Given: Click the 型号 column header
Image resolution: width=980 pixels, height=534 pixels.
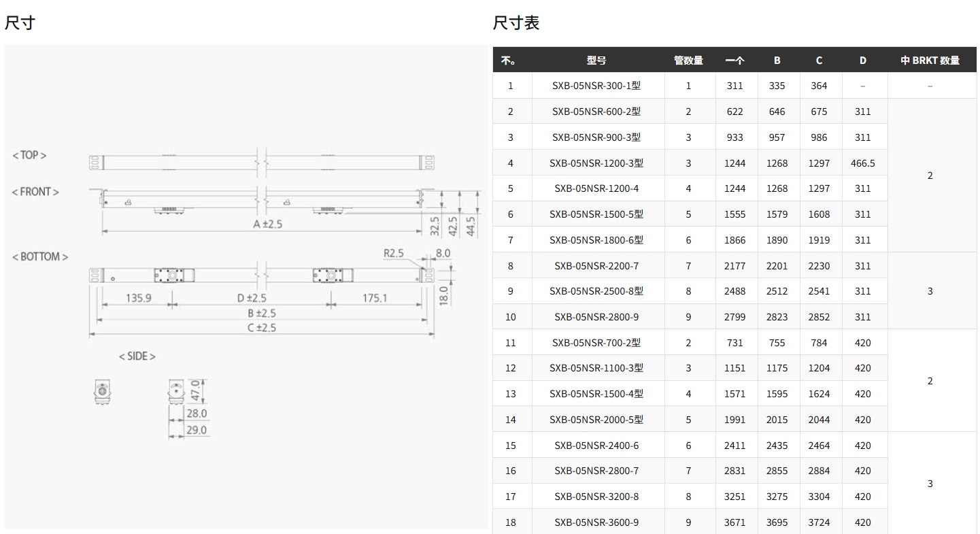Looking at the screenshot, I should (596, 60).
